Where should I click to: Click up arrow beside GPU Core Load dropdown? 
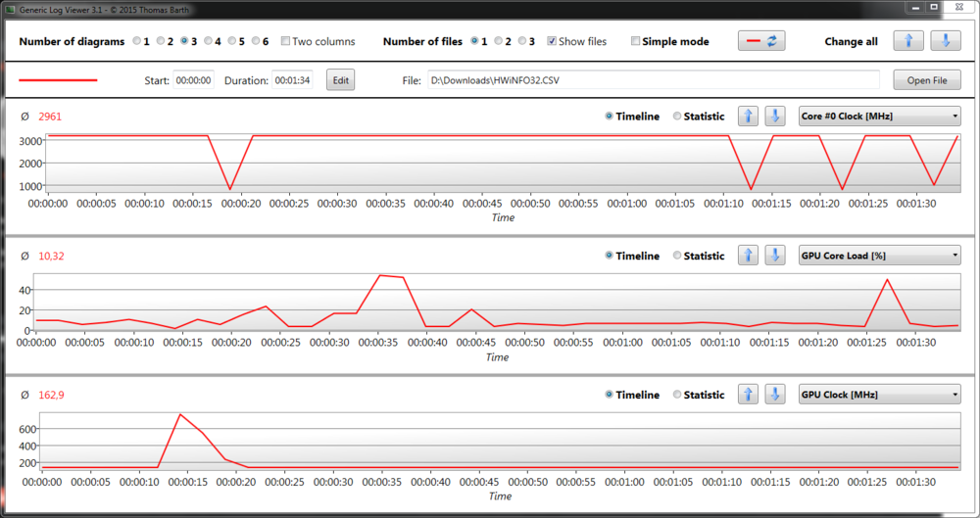748,256
